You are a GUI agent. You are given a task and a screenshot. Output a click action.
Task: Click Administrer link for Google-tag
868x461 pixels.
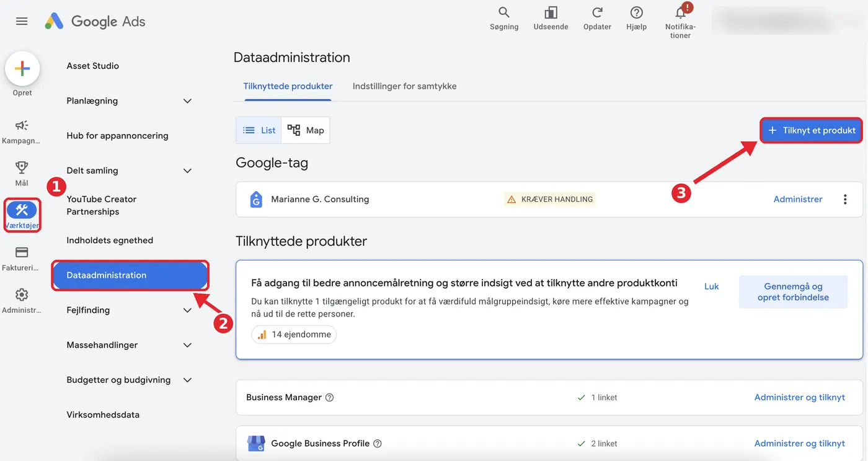(798, 199)
